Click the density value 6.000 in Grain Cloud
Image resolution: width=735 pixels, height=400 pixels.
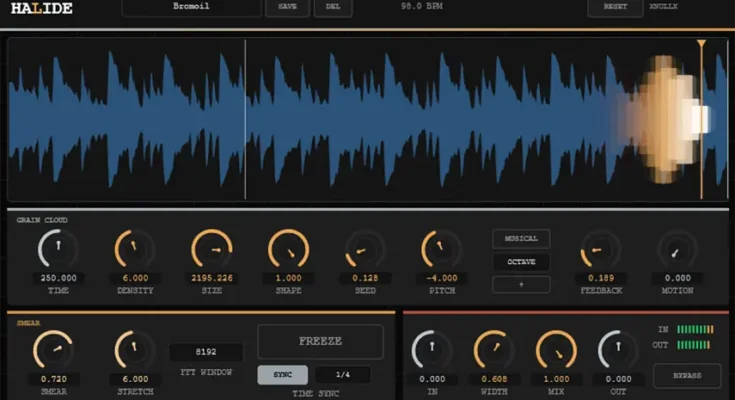135,278
